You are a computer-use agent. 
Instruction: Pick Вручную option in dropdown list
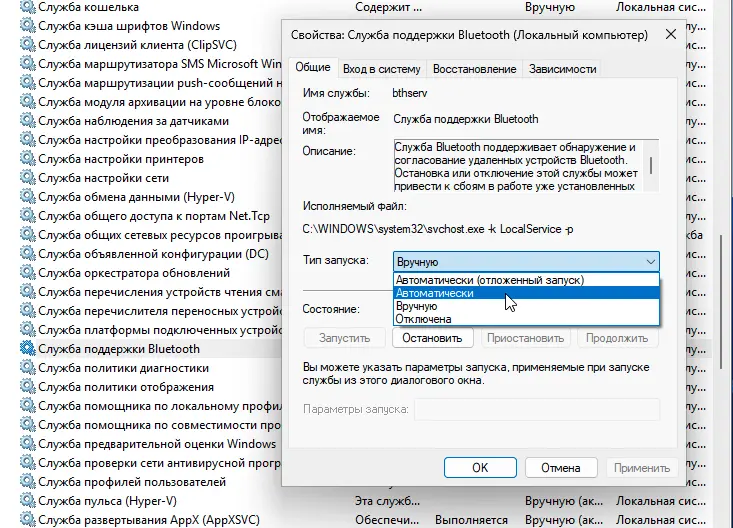[416, 306]
